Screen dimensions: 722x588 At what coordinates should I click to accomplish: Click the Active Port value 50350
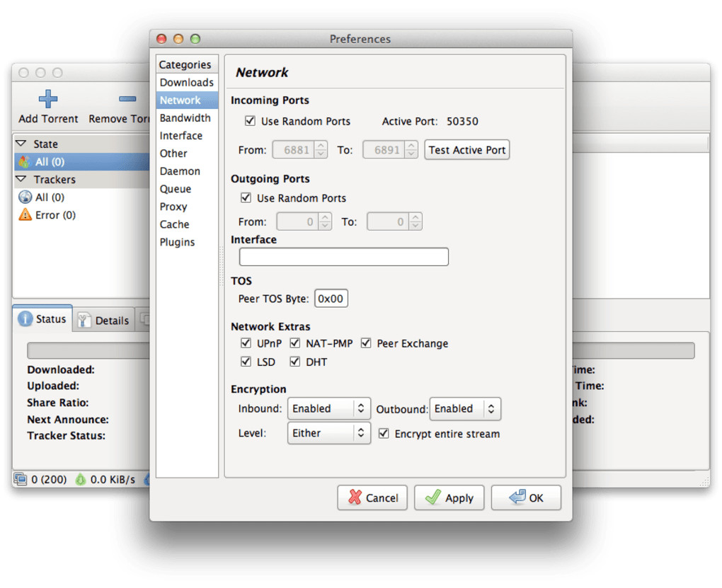(x=462, y=121)
